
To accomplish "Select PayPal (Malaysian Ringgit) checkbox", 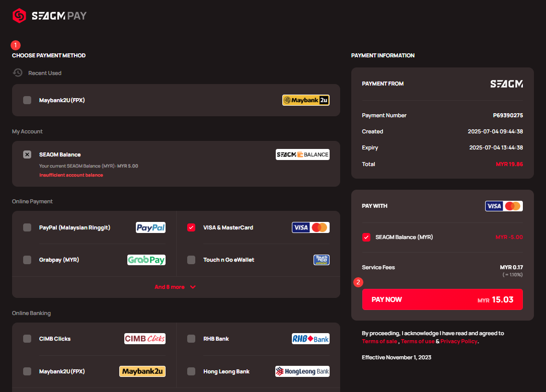I will tap(27, 227).
